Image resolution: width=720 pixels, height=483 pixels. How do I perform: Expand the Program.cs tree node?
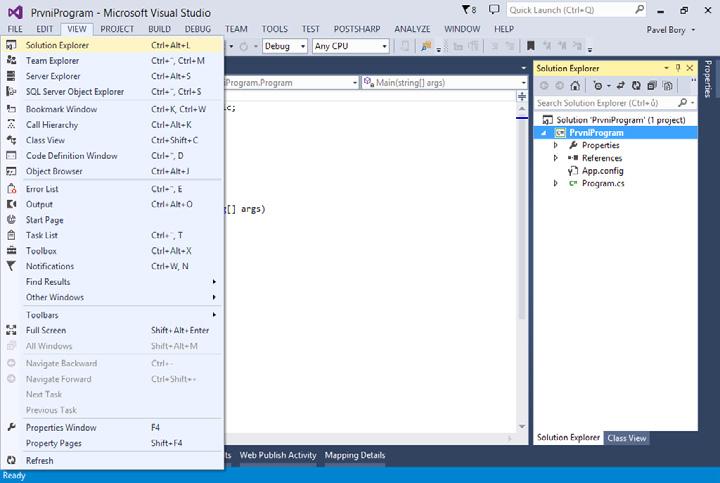[x=556, y=183]
